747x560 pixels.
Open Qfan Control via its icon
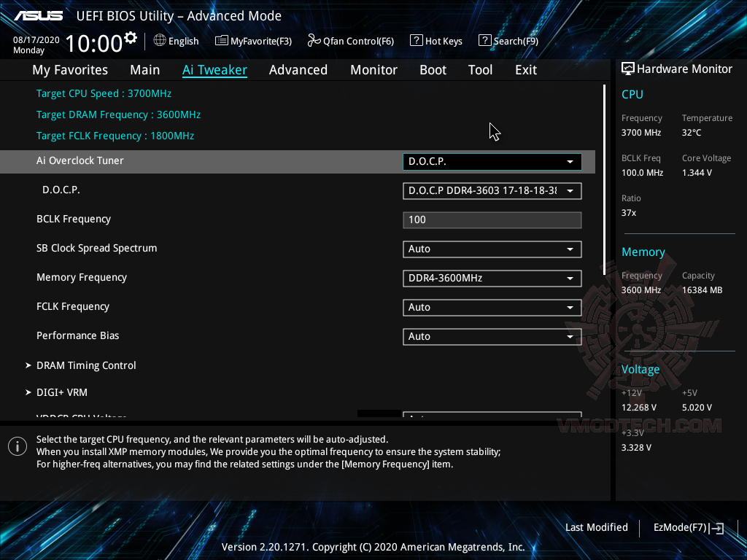[312, 41]
